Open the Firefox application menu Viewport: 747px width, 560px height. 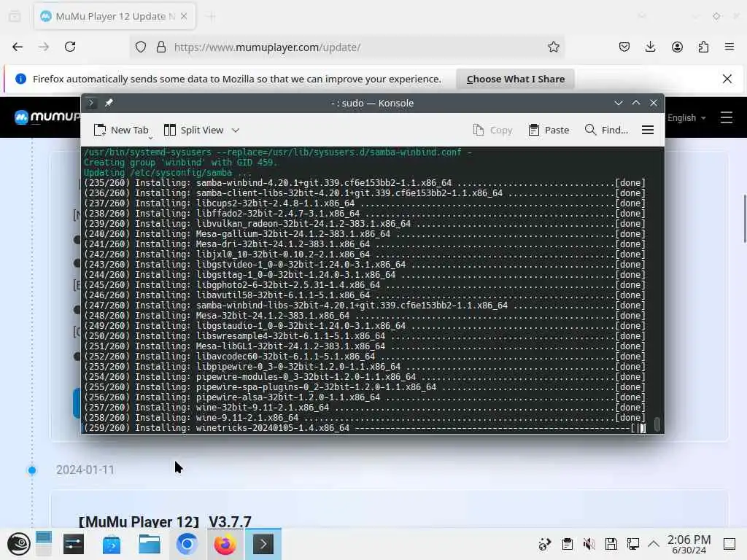729,47
